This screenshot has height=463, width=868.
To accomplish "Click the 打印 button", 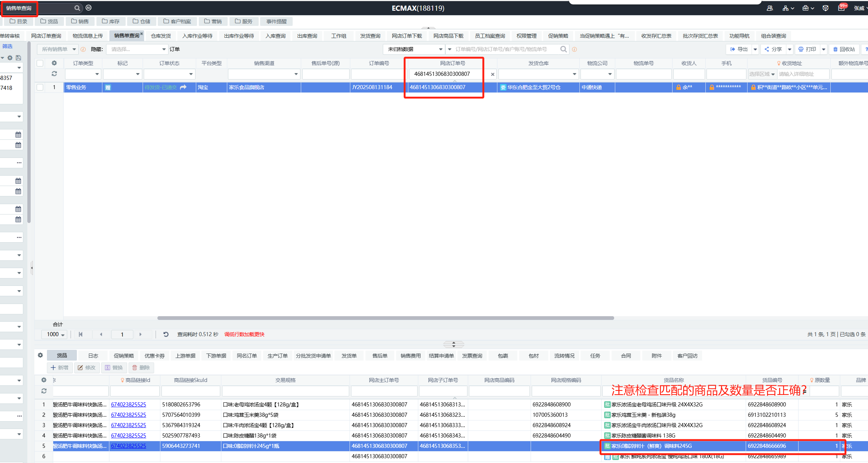I will point(807,49).
